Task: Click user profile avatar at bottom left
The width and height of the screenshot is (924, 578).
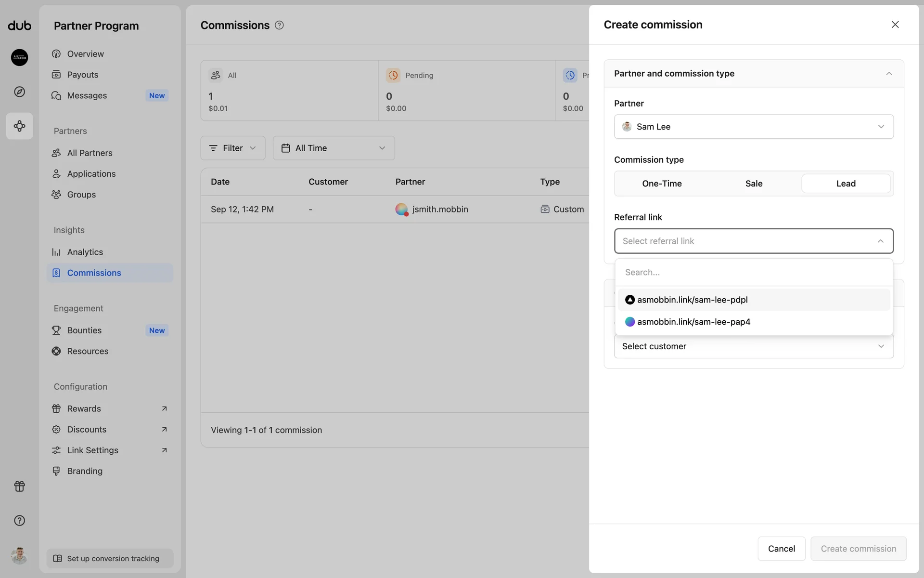Action: tap(19, 555)
